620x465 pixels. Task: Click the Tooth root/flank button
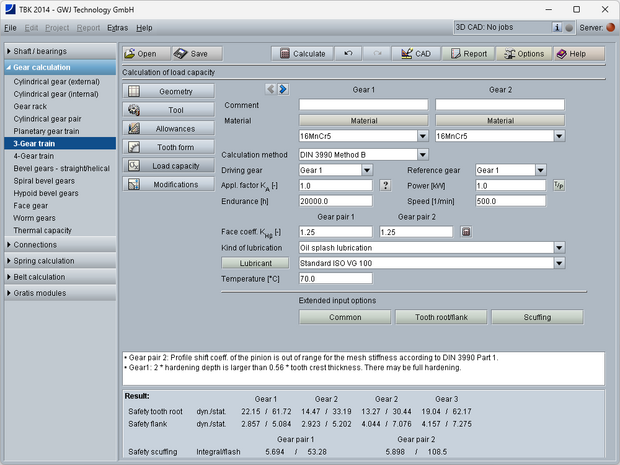[x=440, y=317]
